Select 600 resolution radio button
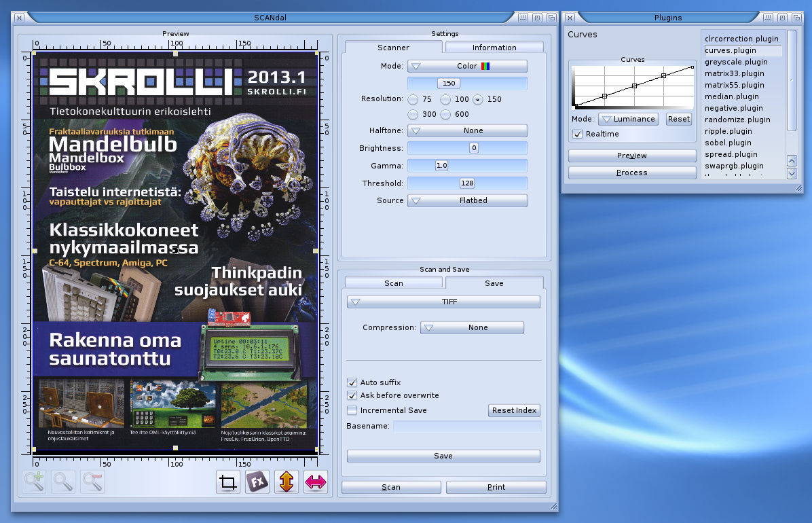This screenshot has width=812, height=523. pyautogui.click(x=445, y=115)
